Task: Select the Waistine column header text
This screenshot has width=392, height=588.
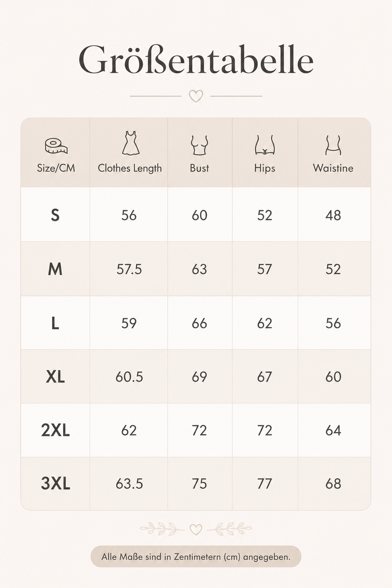Action: point(333,168)
